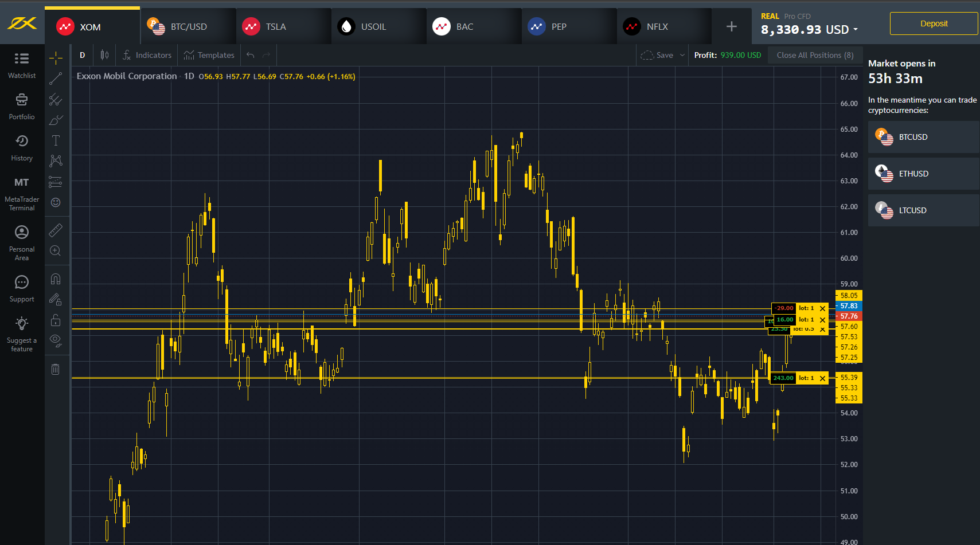Viewport: 980px width, 545px height.
Task: Redo the chart action
Action: (x=266, y=55)
